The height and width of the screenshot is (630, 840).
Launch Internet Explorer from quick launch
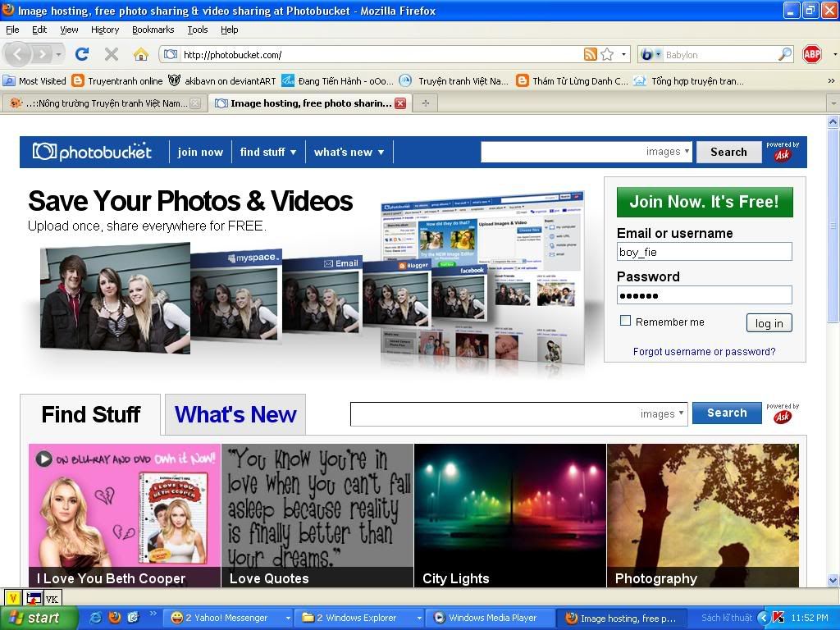pos(96,618)
